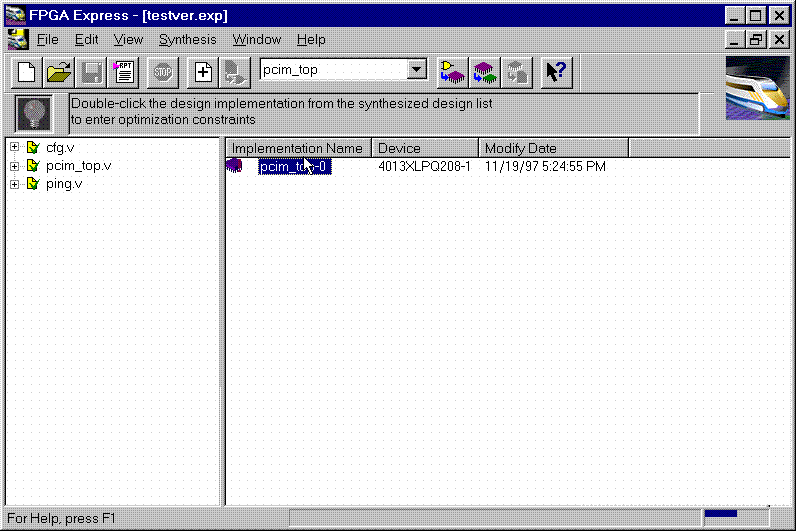Close the inner testver.exp document window
Viewport: 796px width, 531px height.
[779, 40]
